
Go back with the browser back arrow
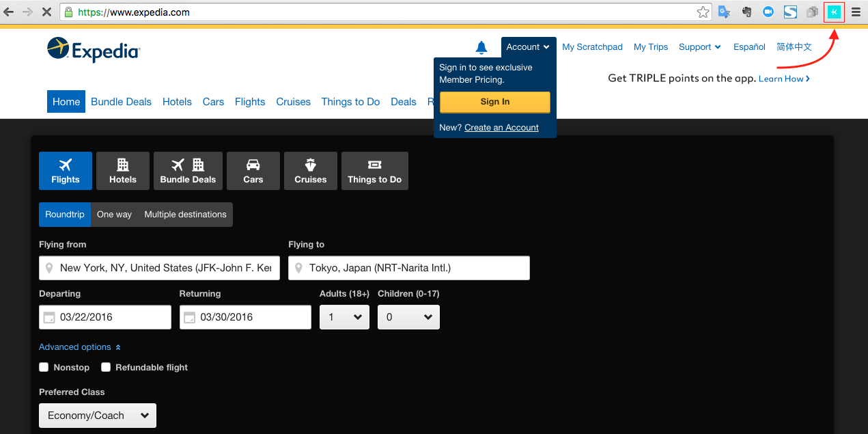pos(9,12)
